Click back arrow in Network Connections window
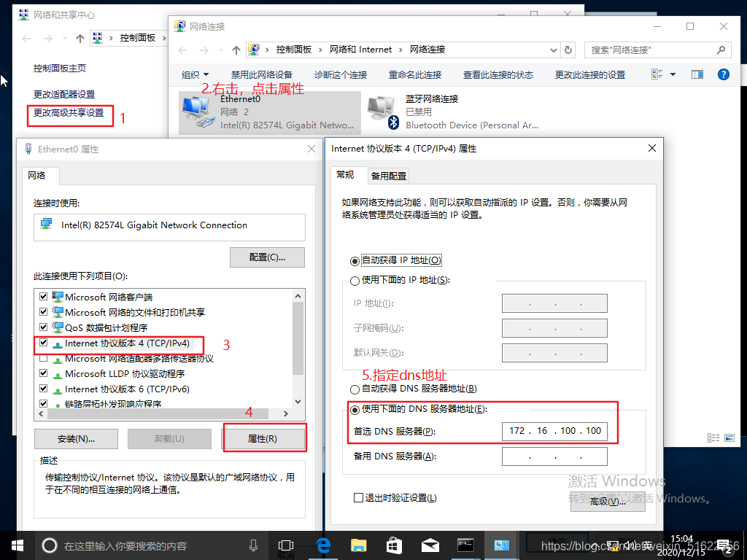Viewport: 747px width, 560px height. (x=183, y=50)
